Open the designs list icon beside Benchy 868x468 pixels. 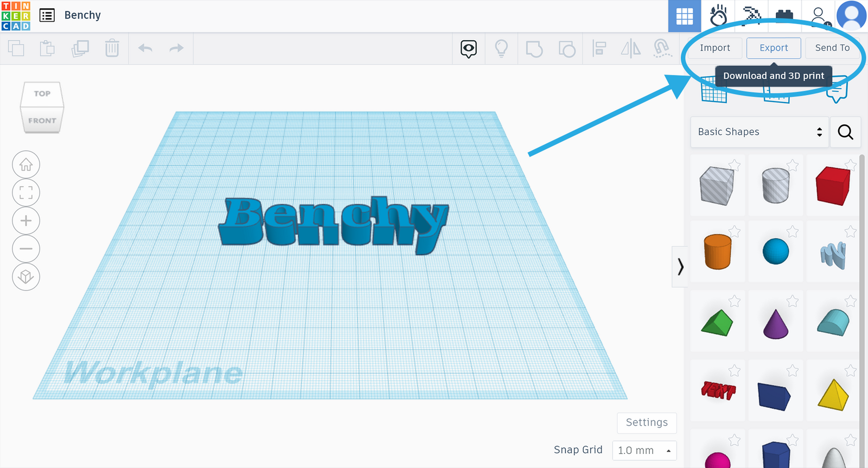click(x=47, y=15)
